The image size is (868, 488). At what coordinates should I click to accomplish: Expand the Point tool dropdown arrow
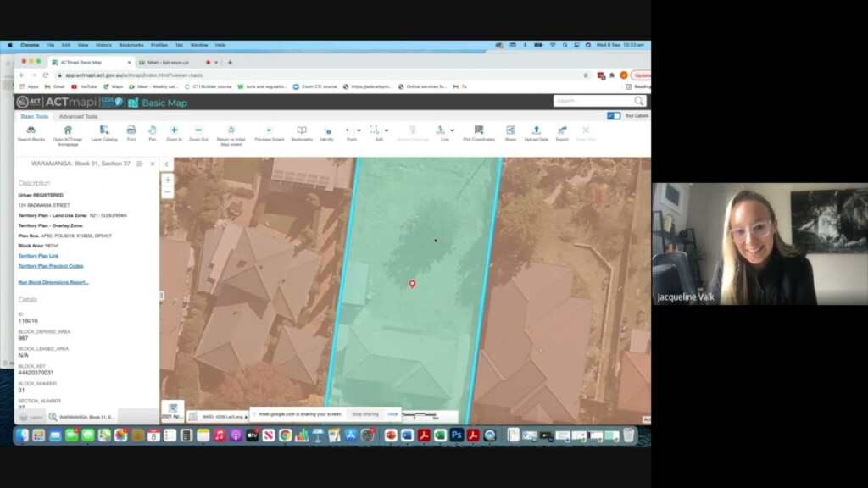click(x=359, y=130)
